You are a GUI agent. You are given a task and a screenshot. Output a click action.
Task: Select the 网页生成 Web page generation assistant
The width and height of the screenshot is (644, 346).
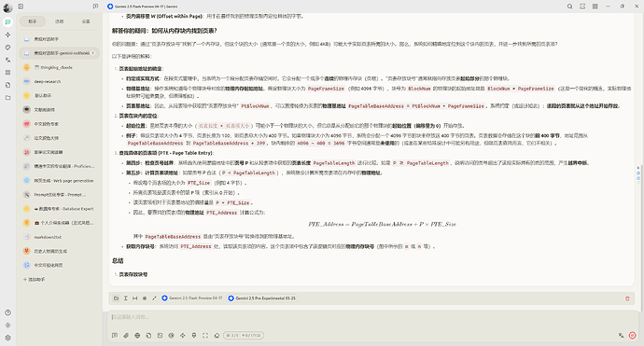click(x=59, y=181)
